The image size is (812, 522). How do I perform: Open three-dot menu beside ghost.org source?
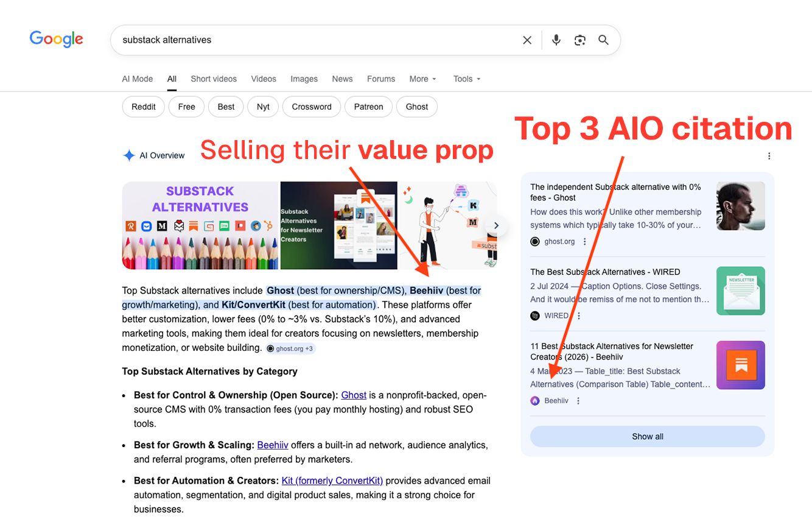[585, 242]
